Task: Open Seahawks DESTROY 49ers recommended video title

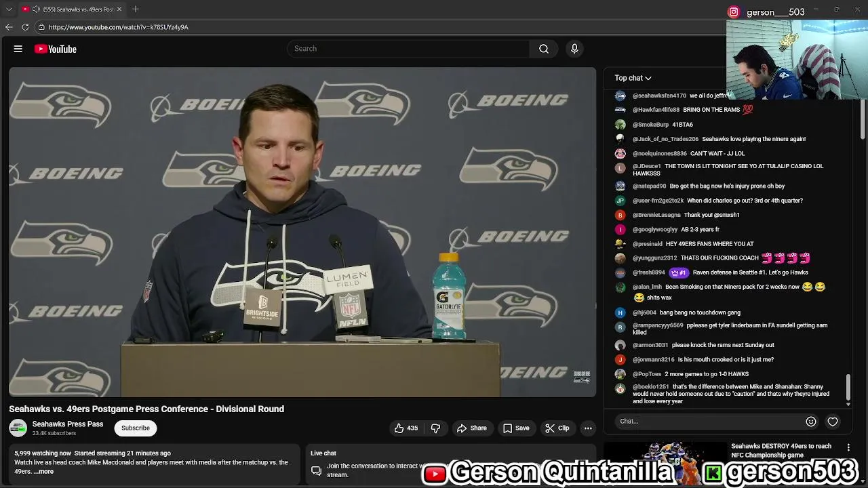Action: point(781,451)
